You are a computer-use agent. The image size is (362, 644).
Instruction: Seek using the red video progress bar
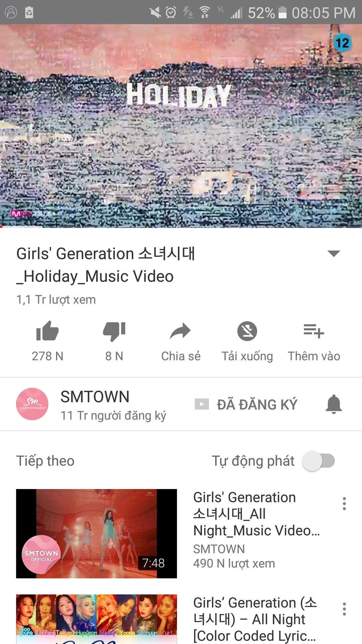(x=181, y=227)
